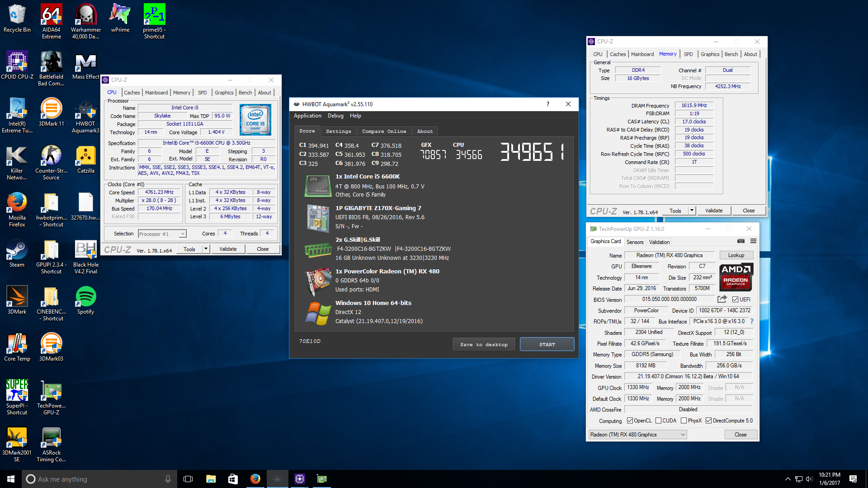Click the Bus Interface question mark in GPU-Z
The width and height of the screenshot is (868, 488).
coord(752,321)
